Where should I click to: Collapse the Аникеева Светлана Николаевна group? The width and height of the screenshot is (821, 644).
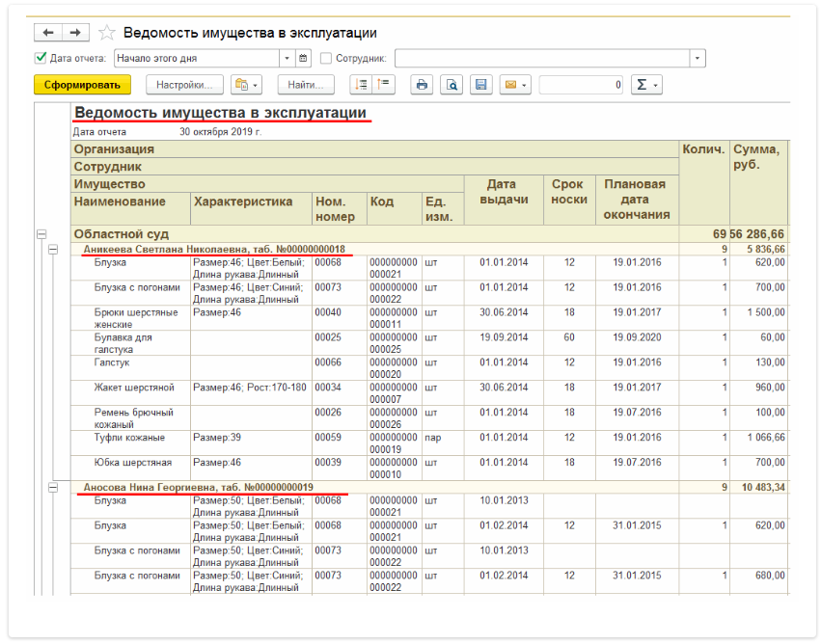53,249
